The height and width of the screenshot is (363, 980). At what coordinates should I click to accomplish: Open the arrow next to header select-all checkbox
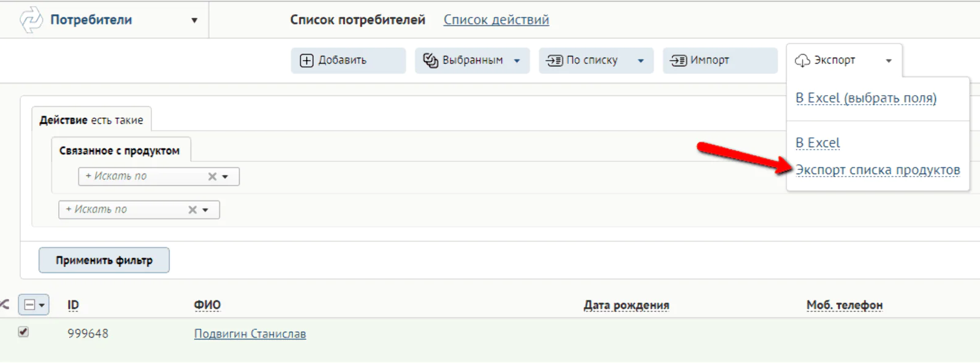[x=42, y=305]
